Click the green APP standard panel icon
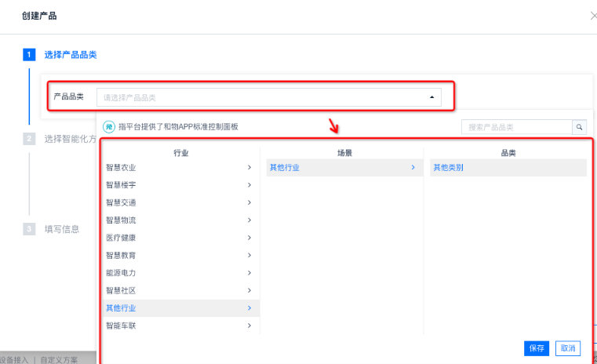The width and height of the screenshot is (597, 364). (110, 126)
